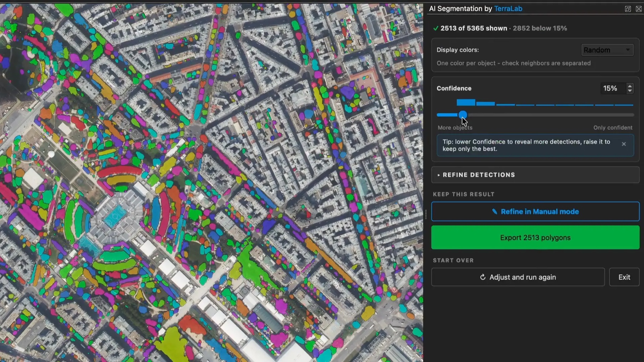Click the Confidence slider track near Only confident
The height and width of the screenshot is (362, 644).
(614, 115)
